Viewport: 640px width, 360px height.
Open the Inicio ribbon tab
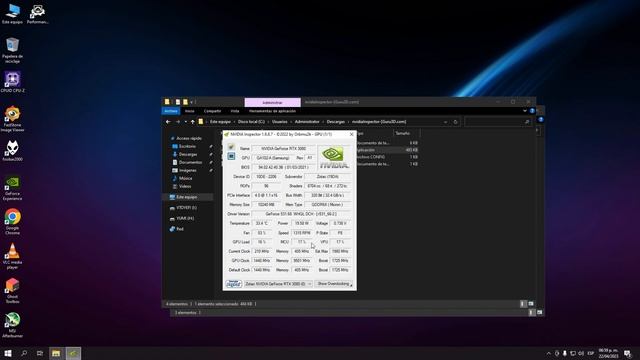click(189, 111)
